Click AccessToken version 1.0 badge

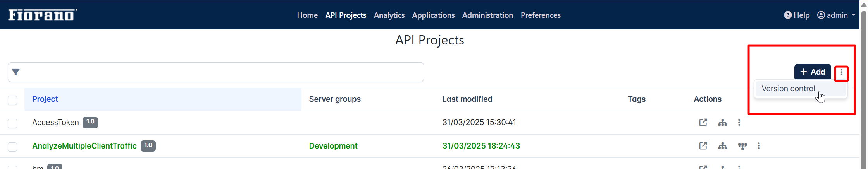click(90, 122)
